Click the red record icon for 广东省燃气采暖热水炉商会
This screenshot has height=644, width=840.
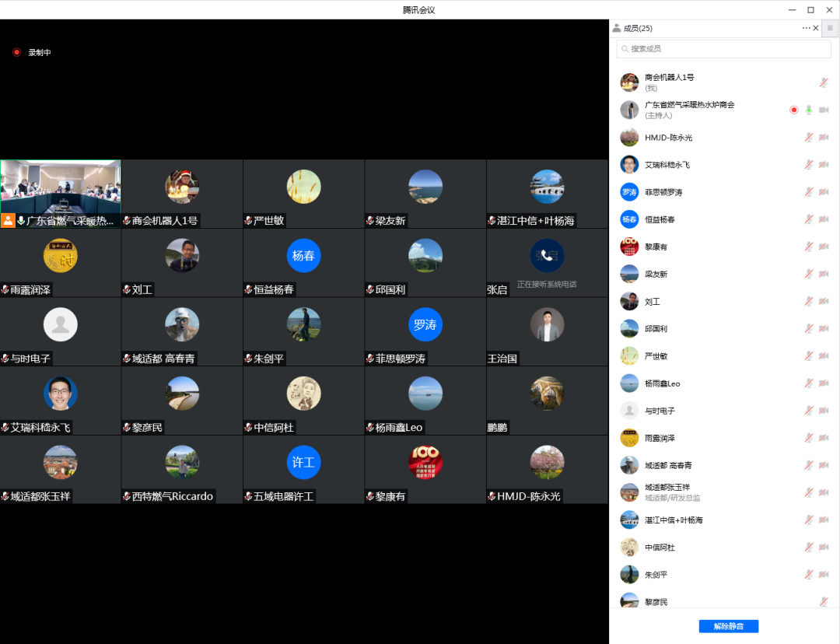click(x=794, y=110)
